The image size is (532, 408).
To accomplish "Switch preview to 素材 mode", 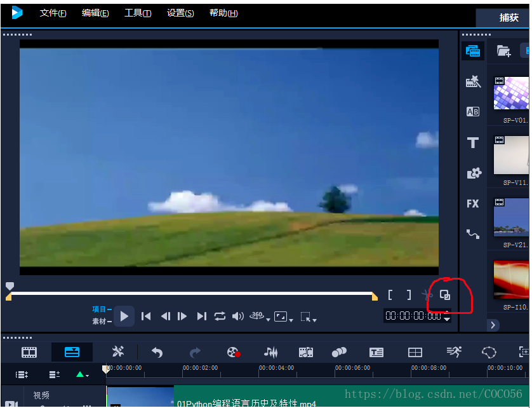I will (99, 321).
